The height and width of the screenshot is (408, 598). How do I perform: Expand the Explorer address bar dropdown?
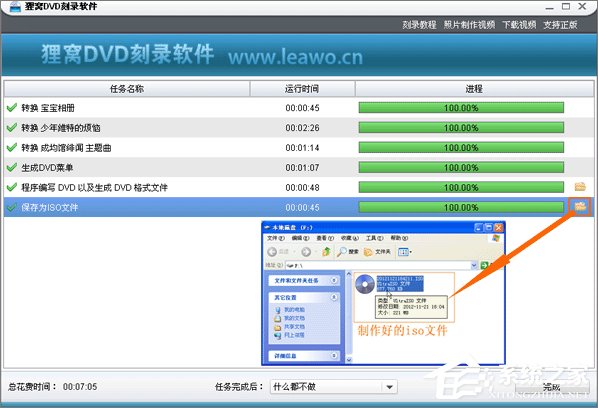[x=474, y=265]
